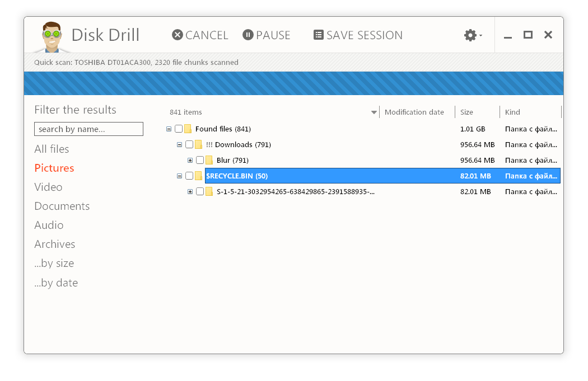Open the settings gear menu

coord(473,35)
